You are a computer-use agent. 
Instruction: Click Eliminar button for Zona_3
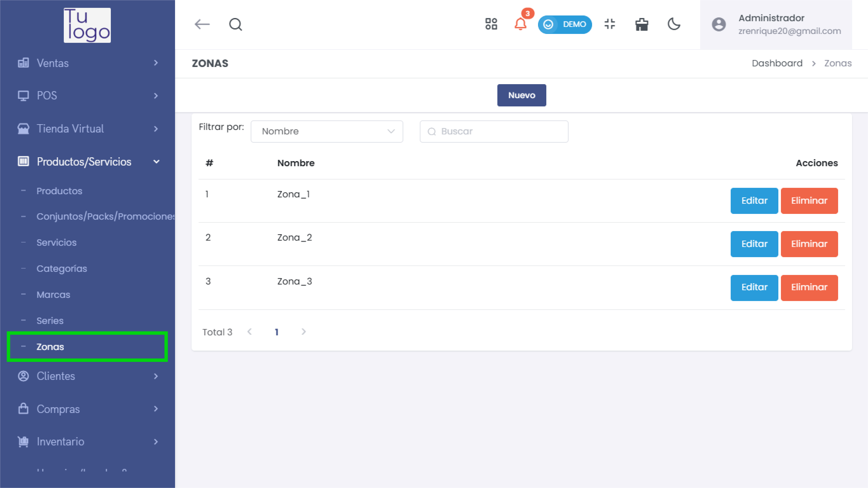tap(809, 287)
